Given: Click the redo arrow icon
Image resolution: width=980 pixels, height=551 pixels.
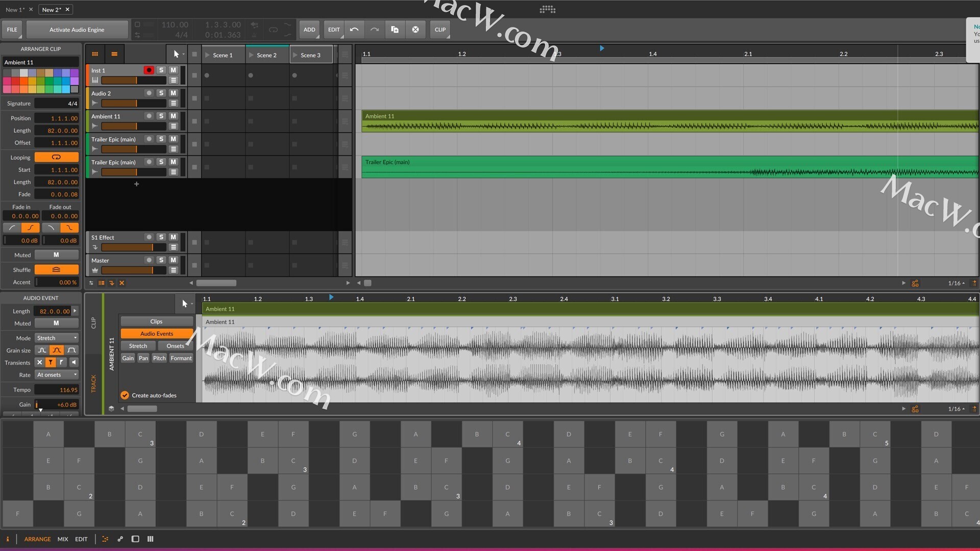Looking at the screenshot, I should (375, 30).
